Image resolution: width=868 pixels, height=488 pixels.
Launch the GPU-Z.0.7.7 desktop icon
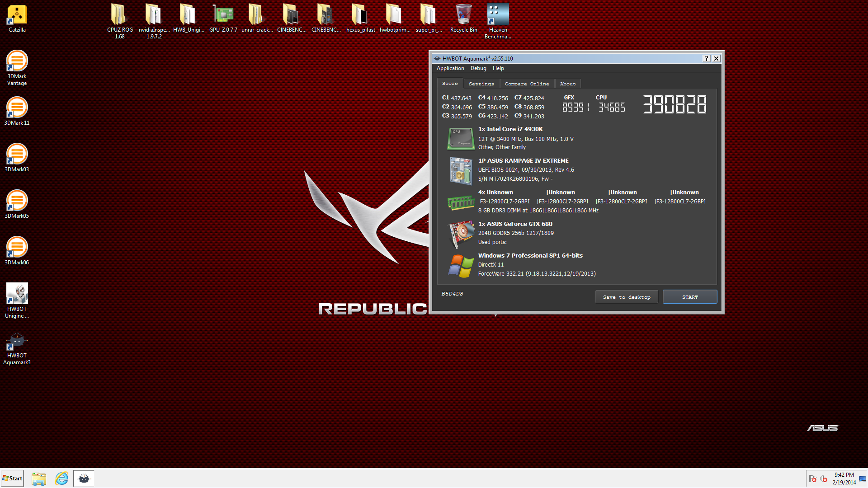[223, 18]
